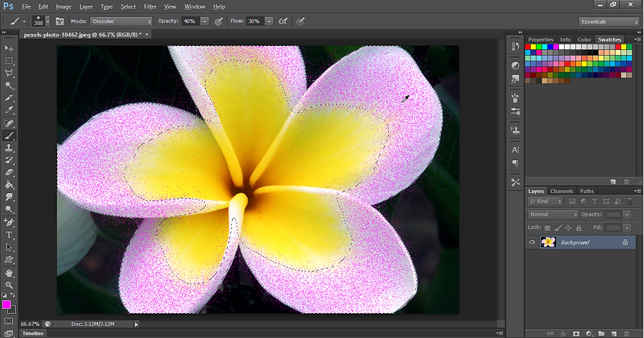Image resolution: width=644 pixels, height=338 pixels.
Task: Select the Eraser tool
Action: (x=9, y=172)
